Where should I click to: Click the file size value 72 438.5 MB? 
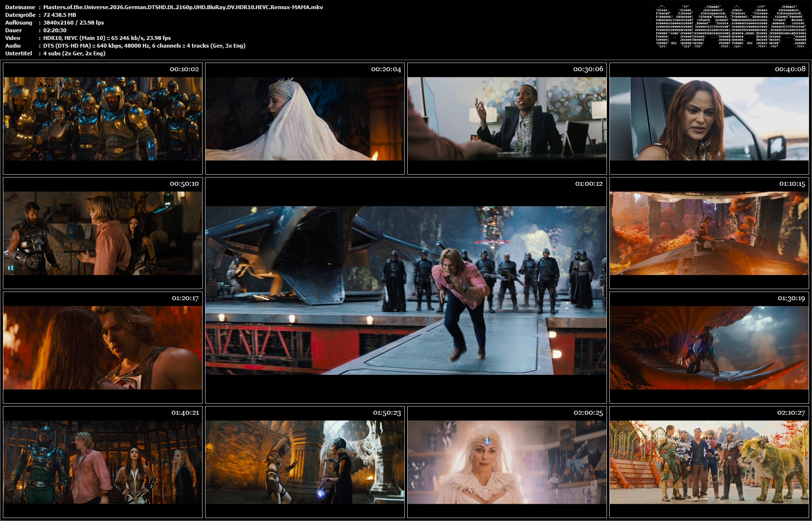coord(60,15)
